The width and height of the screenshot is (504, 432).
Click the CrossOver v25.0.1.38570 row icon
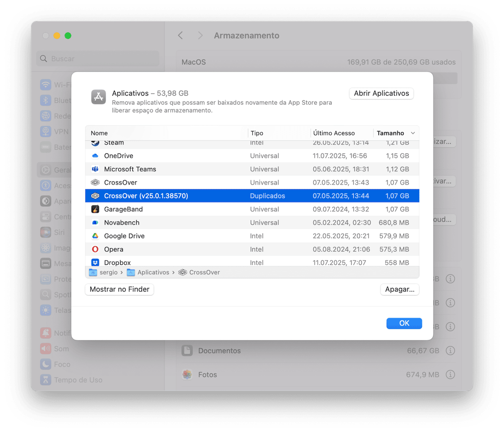[95, 196]
